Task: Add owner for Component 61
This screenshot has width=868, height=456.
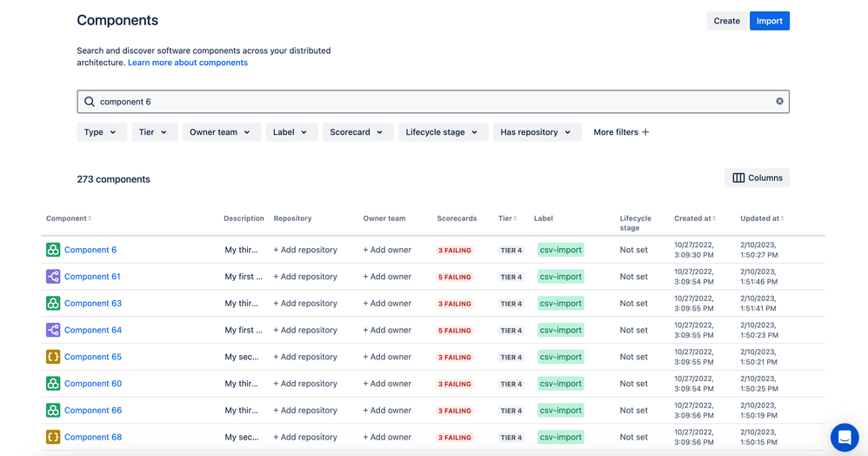Action: point(387,277)
